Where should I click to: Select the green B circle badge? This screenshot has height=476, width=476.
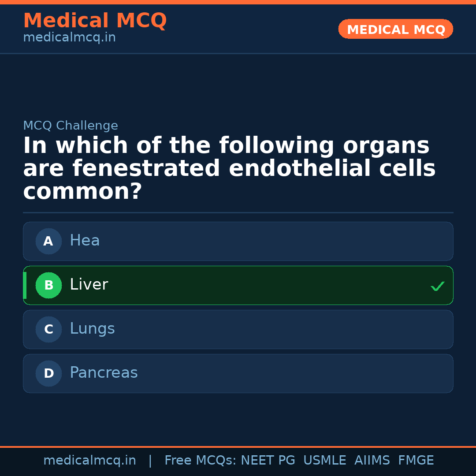[48, 285]
